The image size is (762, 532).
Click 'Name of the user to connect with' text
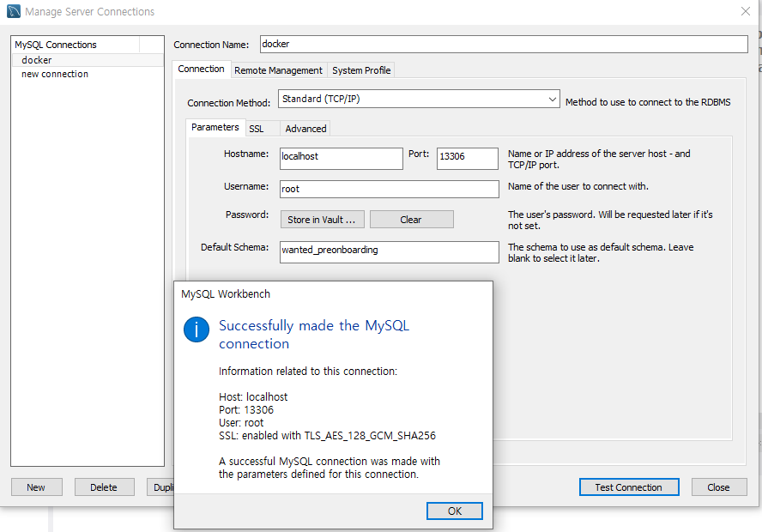578,186
